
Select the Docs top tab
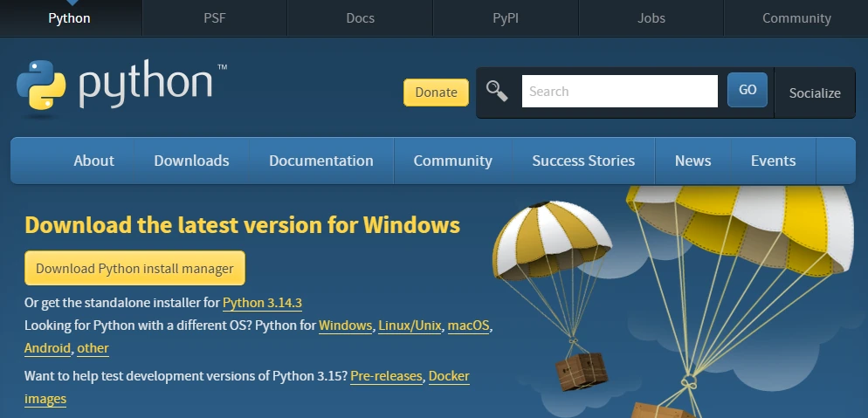pyautogui.click(x=360, y=17)
